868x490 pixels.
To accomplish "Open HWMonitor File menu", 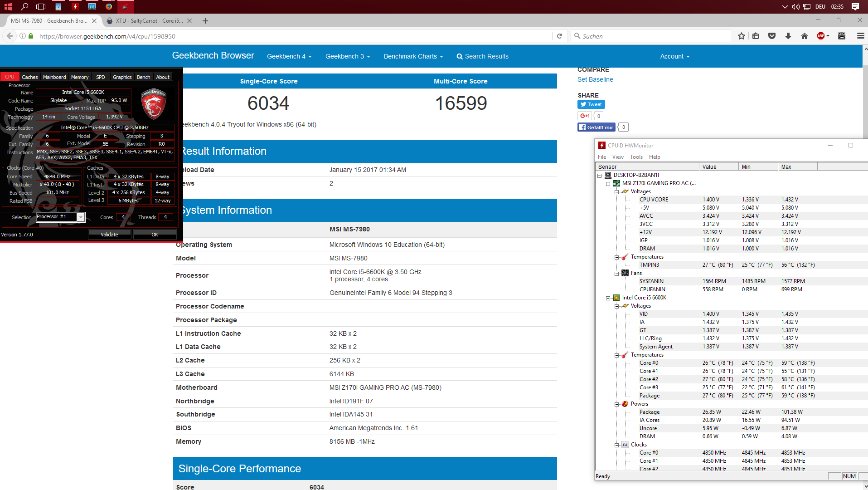I will [602, 157].
